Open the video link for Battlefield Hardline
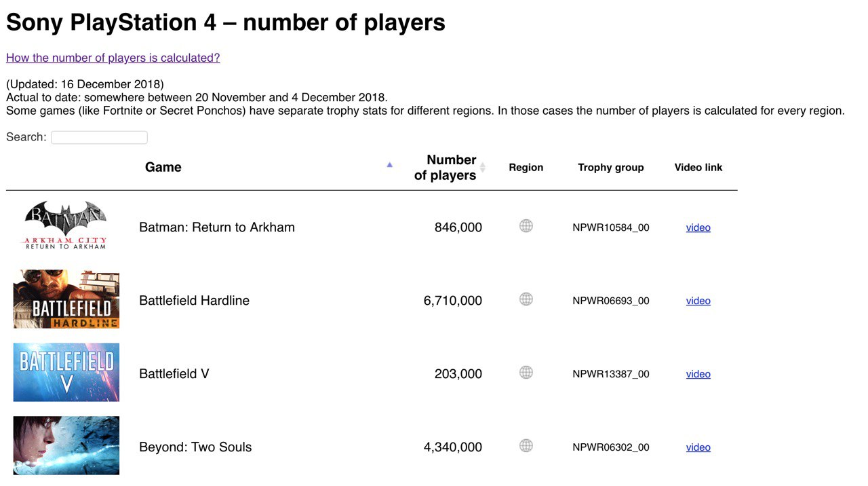Viewport: 868px width, 486px height. [x=698, y=301]
